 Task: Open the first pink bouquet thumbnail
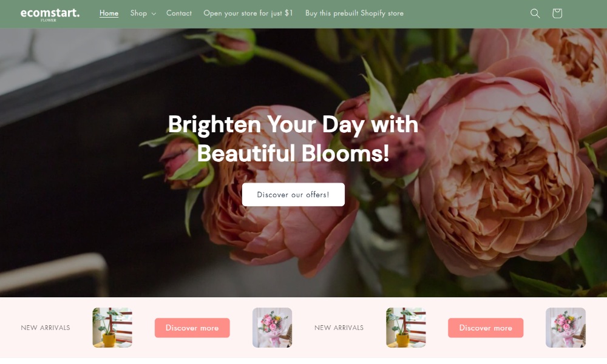pyautogui.click(x=272, y=328)
